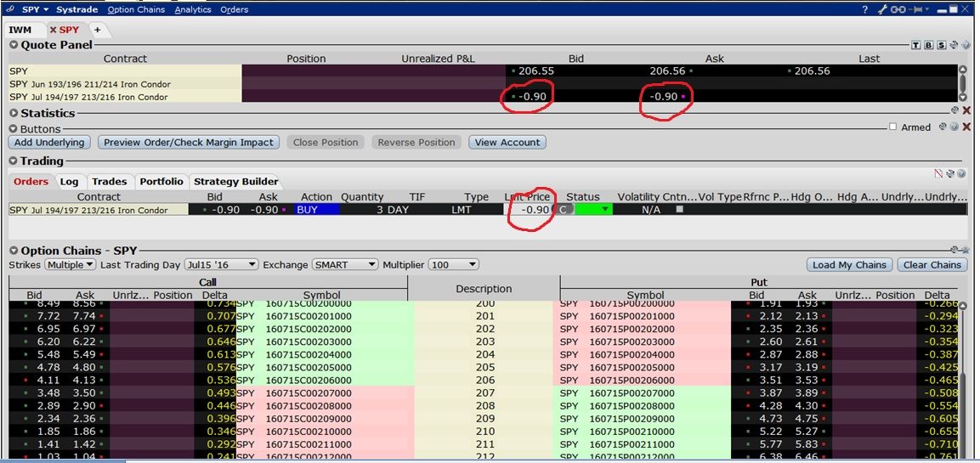Click the Quote Panel scroll up arrow
This screenshot has height=463, width=980.
963,69
